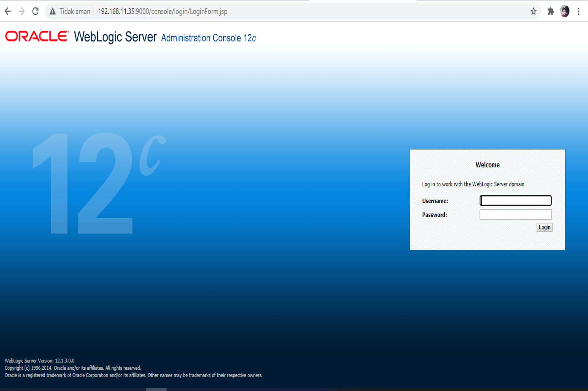Viewport: 588px width, 391px height.
Task: Click the browser back arrow
Action: click(x=8, y=11)
